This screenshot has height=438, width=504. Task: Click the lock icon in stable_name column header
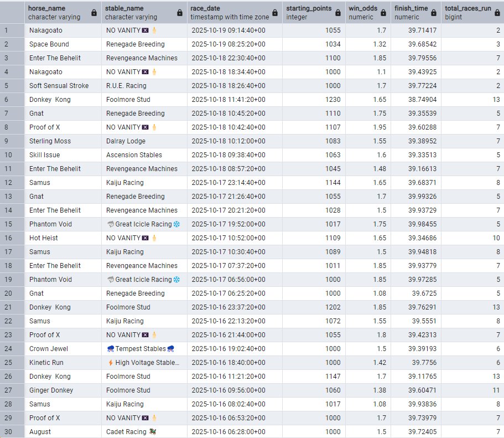180,13
